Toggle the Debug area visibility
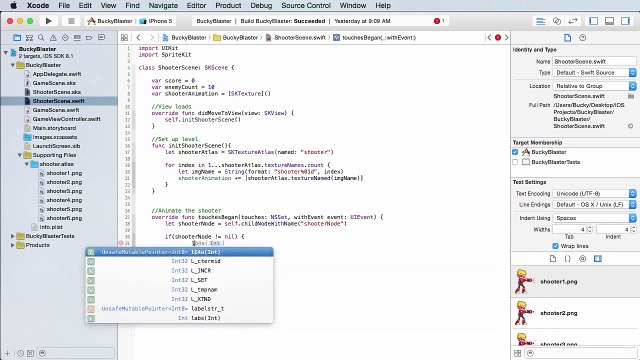 click(x=609, y=21)
